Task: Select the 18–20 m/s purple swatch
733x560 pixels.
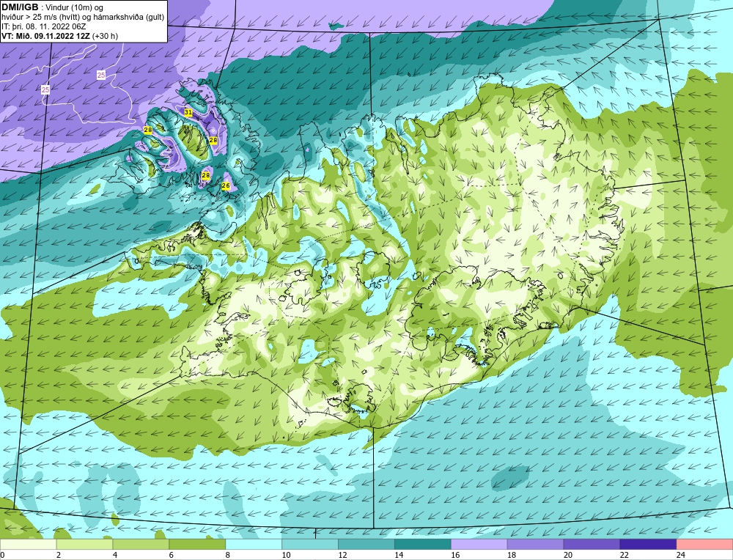Action: pyautogui.click(x=535, y=545)
